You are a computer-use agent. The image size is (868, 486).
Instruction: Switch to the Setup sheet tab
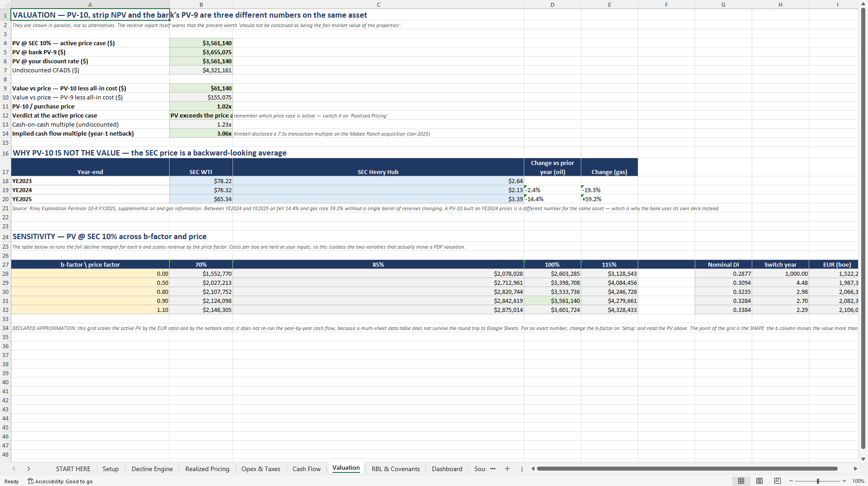coord(110,469)
